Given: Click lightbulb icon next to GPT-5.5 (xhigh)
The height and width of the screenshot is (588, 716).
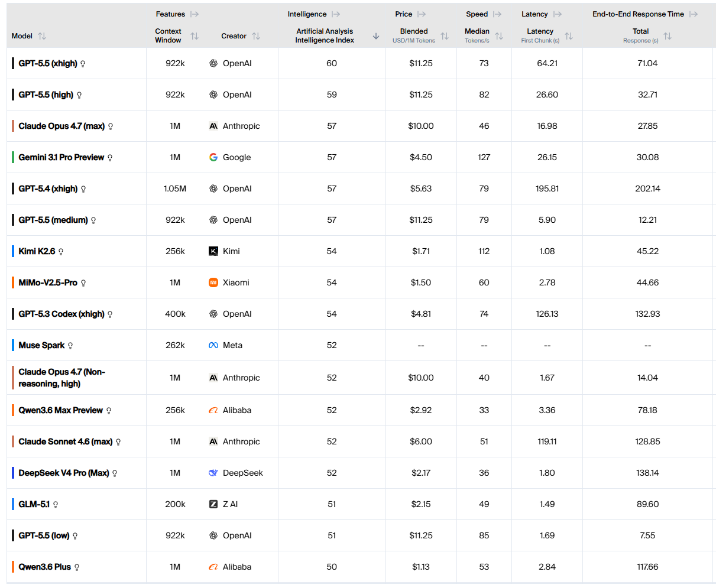Looking at the screenshot, I should (83, 64).
